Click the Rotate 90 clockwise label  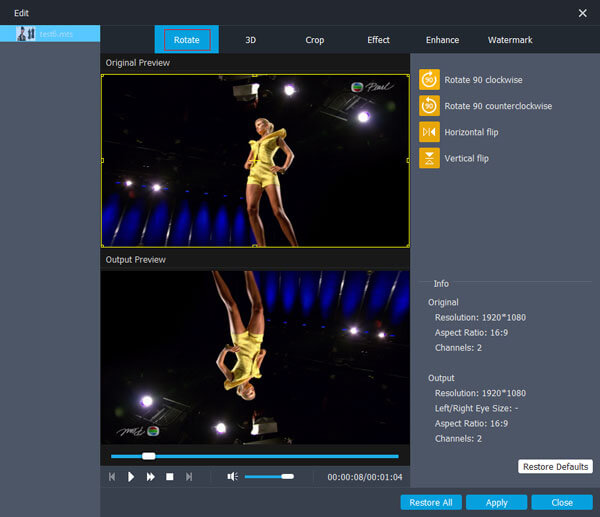(483, 80)
